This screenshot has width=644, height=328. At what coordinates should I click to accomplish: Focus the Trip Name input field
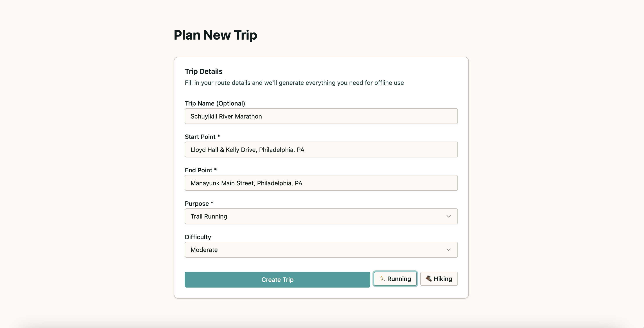tap(321, 116)
